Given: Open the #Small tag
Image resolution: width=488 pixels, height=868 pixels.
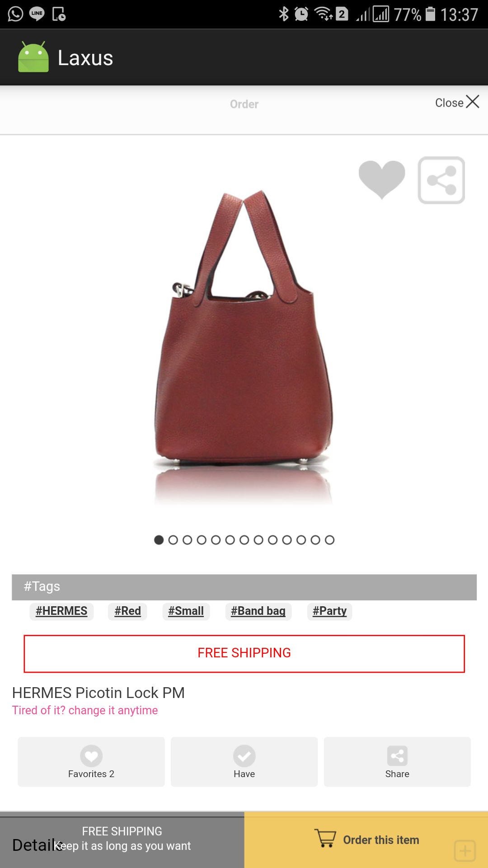Looking at the screenshot, I should 186,611.
